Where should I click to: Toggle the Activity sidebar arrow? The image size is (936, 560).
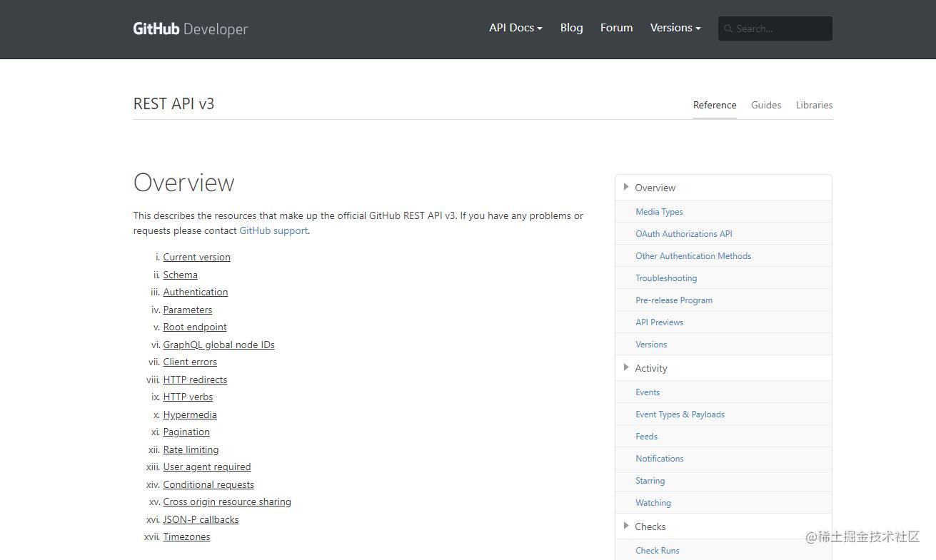point(626,367)
